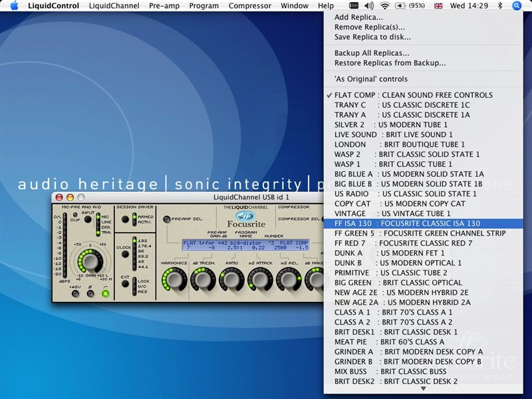This screenshot has height=399, width=532.
Task: Open the Window menu
Action: 295,6
